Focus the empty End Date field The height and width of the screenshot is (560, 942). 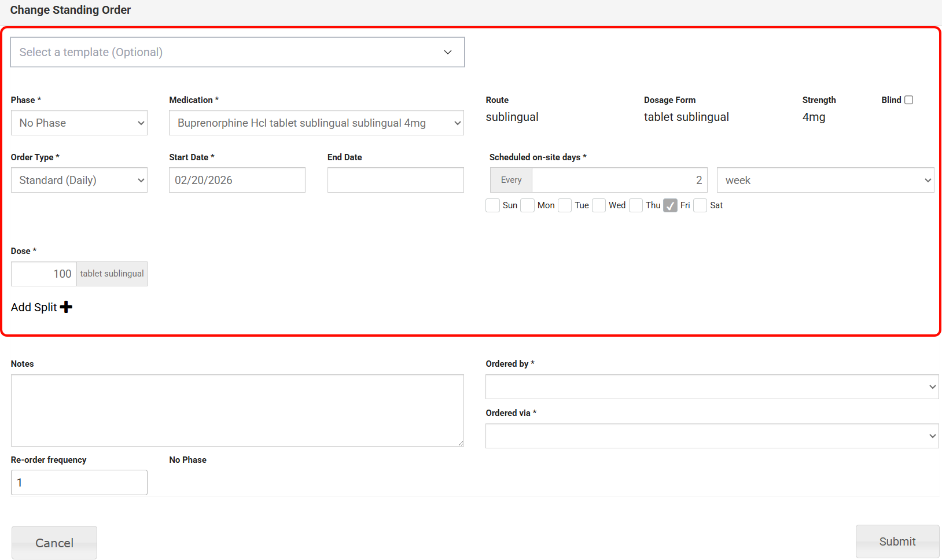[x=395, y=180]
